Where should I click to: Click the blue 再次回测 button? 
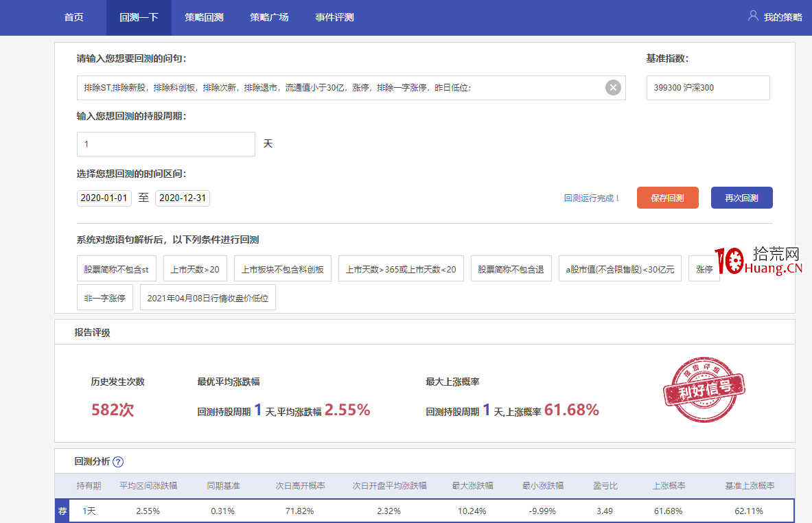click(x=741, y=197)
